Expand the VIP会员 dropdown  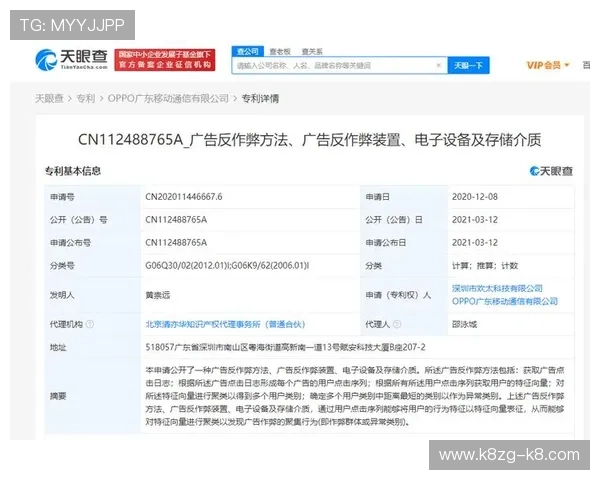tap(548, 65)
